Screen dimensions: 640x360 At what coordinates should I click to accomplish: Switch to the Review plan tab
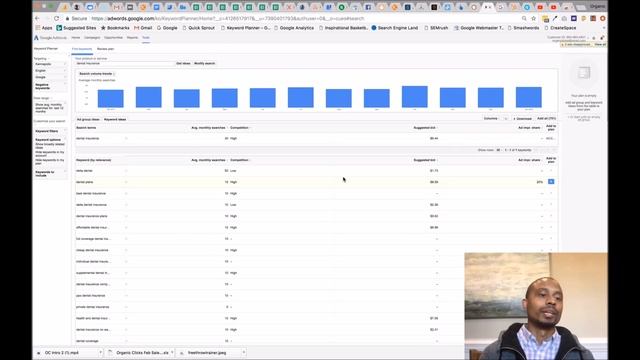pyautogui.click(x=105, y=49)
